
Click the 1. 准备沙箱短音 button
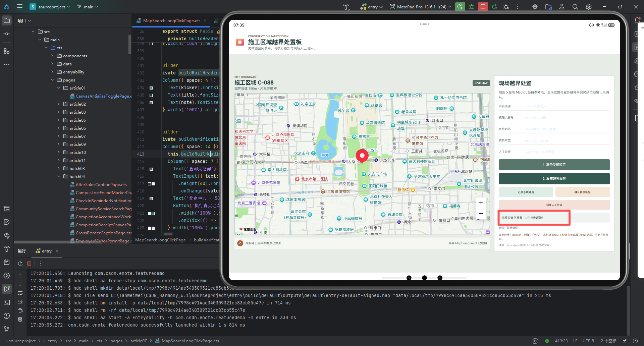[x=554, y=165]
